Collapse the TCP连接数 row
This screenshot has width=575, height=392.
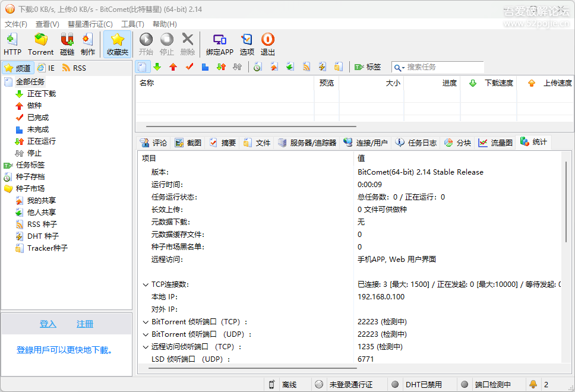pos(146,284)
